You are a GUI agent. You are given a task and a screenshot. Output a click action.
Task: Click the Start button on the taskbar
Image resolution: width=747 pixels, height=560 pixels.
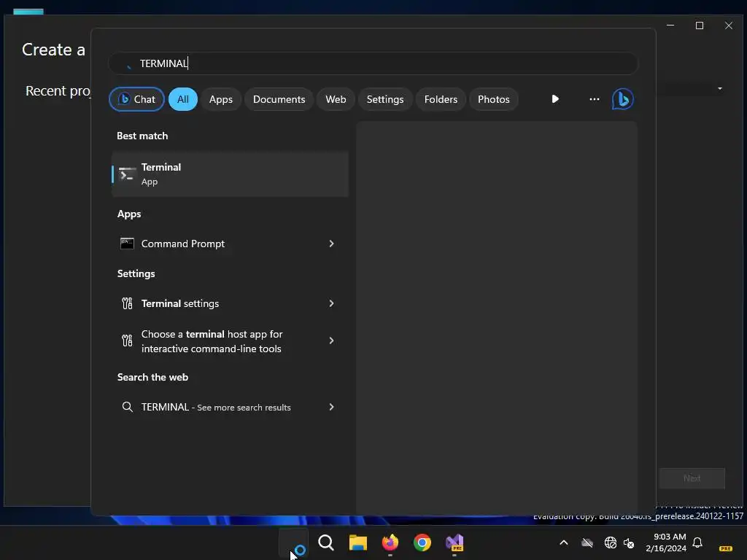[x=293, y=542]
